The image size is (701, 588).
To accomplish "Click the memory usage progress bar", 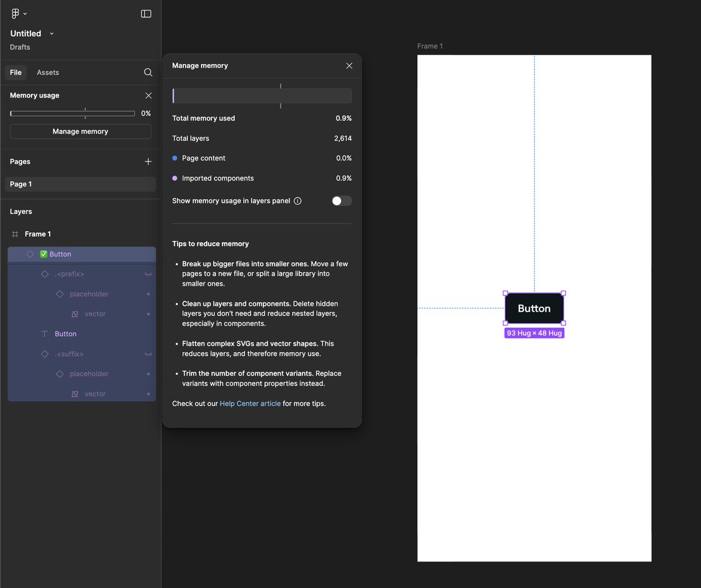I will 72,113.
